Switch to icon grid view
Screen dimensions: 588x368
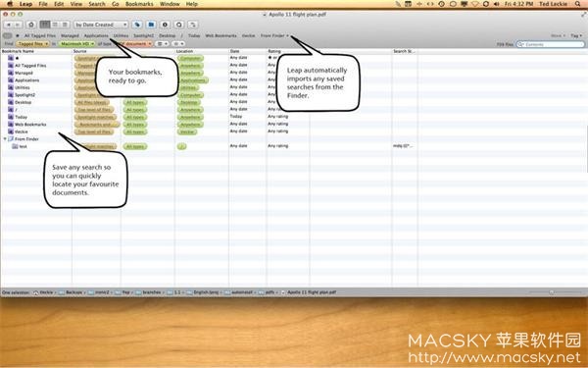(45, 25)
